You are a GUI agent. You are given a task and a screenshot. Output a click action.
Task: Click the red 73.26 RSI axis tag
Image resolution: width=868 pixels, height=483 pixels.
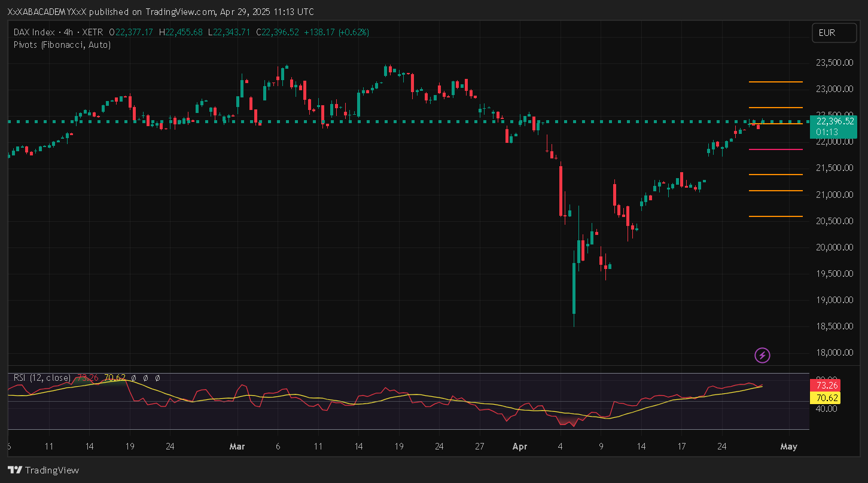pyautogui.click(x=824, y=386)
